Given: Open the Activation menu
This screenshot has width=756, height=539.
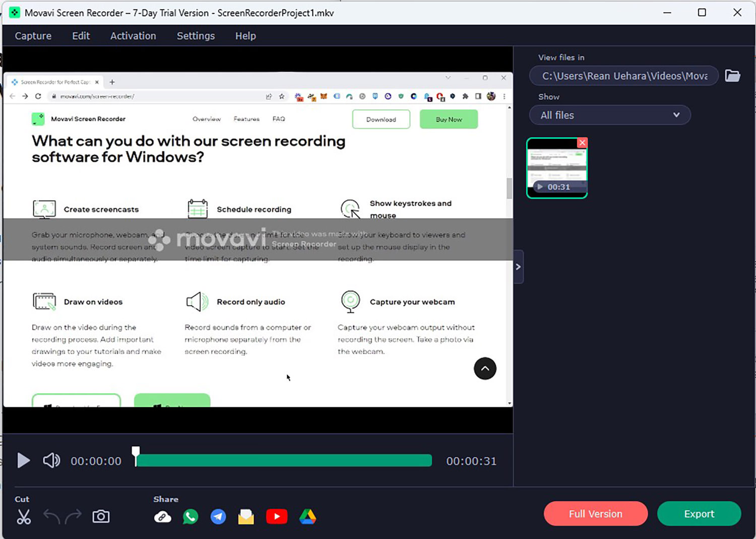Looking at the screenshot, I should coord(133,36).
